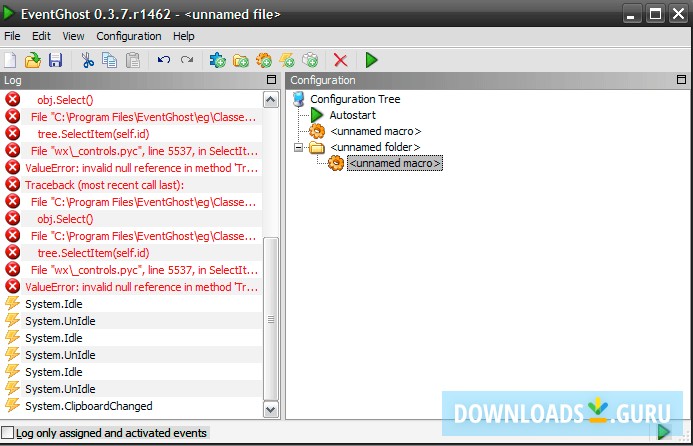Select the Autostart tree item
Image resolution: width=693 pixels, height=446 pixels.
coord(353,115)
